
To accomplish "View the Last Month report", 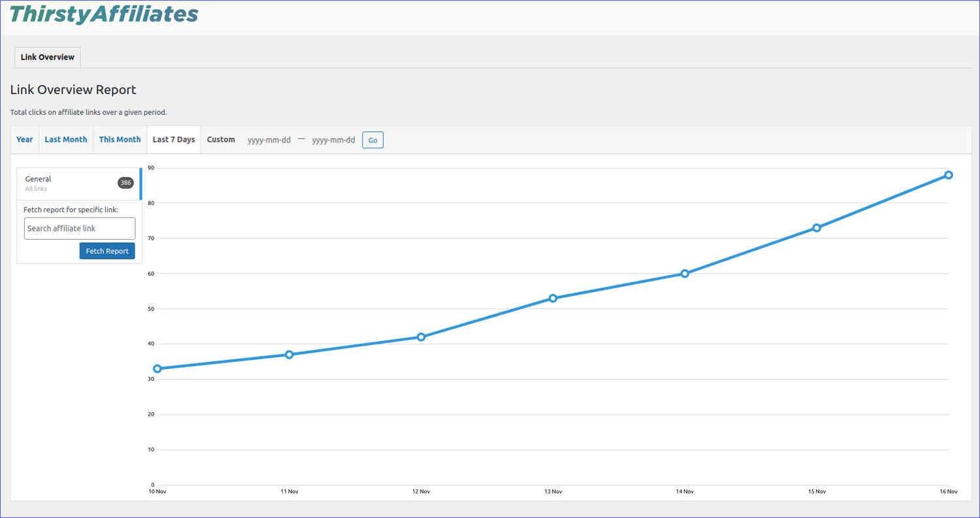I will pyautogui.click(x=65, y=139).
